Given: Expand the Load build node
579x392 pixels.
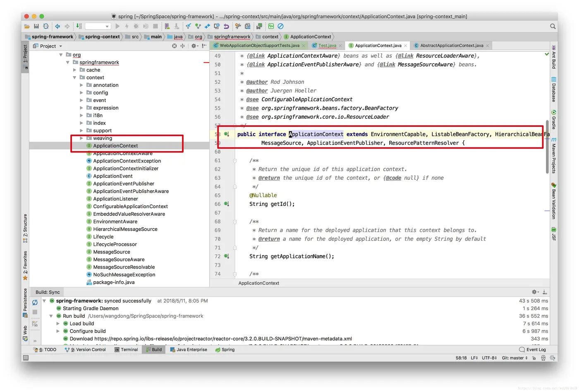Looking at the screenshot, I should click(x=58, y=324).
